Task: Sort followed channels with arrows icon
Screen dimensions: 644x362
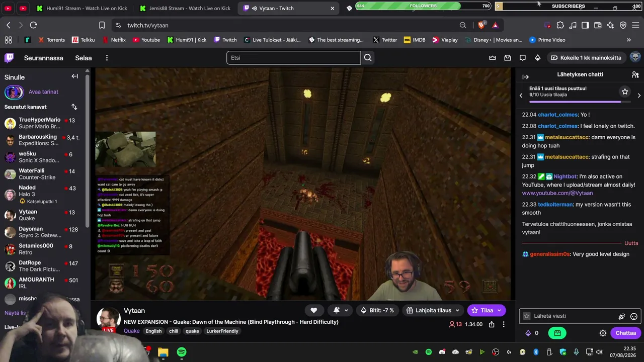Action: coord(74,107)
